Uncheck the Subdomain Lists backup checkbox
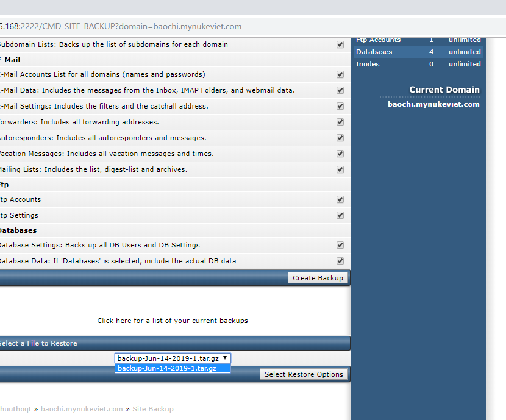The width and height of the screenshot is (506, 420). click(x=340, y=44)
